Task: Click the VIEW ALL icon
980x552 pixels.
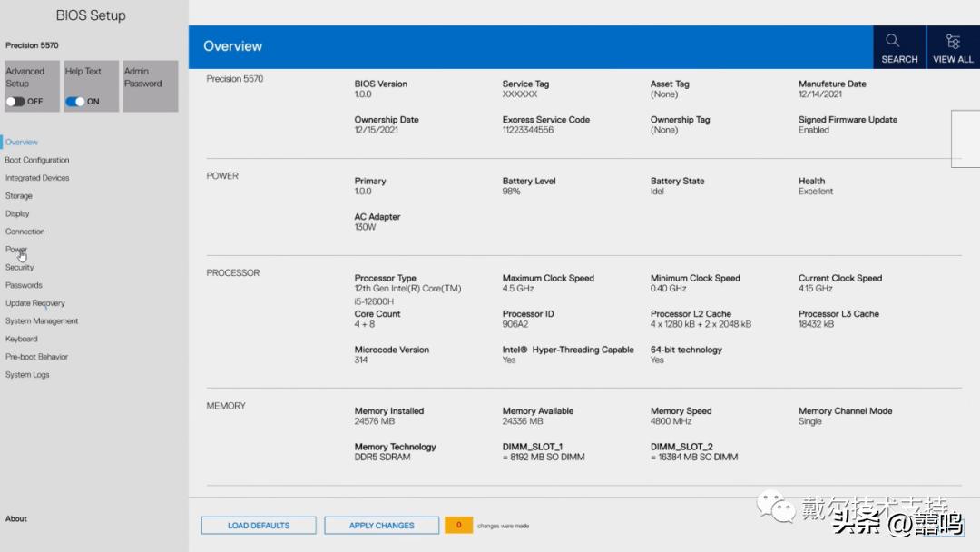Action: point(952,46)
